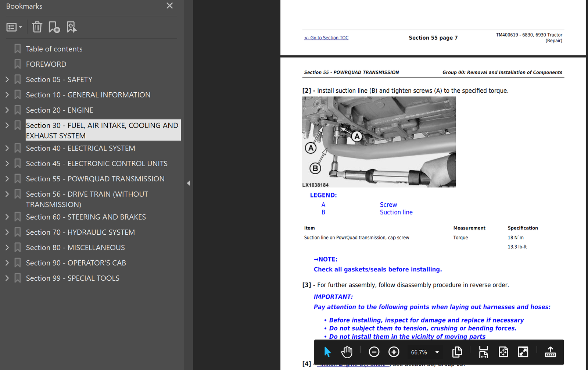Select Section 70 - HYDRAULIC SYSTEM
Viewport: 588px width, 370px height.
pyautogui.click(x=80, y=232)
